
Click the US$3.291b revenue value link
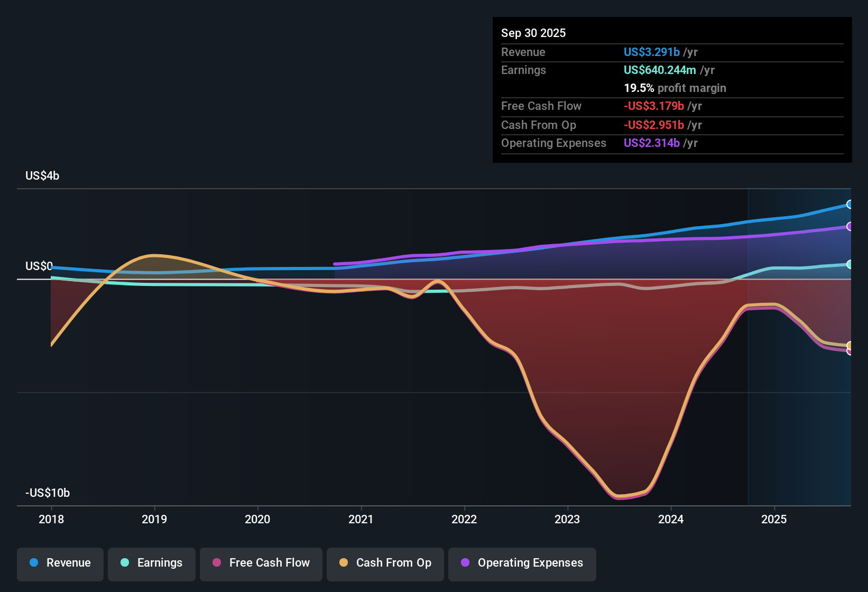click(651, 52)
